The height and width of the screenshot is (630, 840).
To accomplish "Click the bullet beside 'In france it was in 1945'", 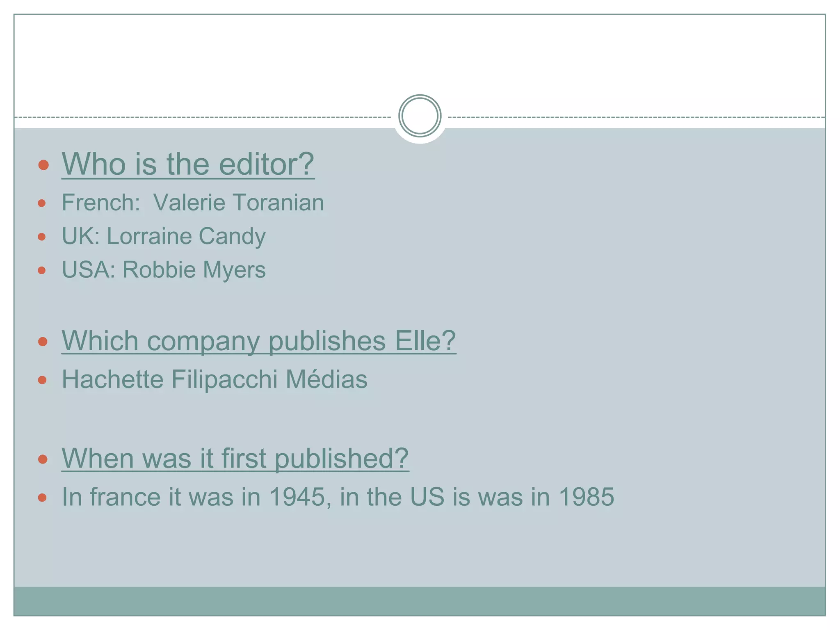I will (42, 498).
